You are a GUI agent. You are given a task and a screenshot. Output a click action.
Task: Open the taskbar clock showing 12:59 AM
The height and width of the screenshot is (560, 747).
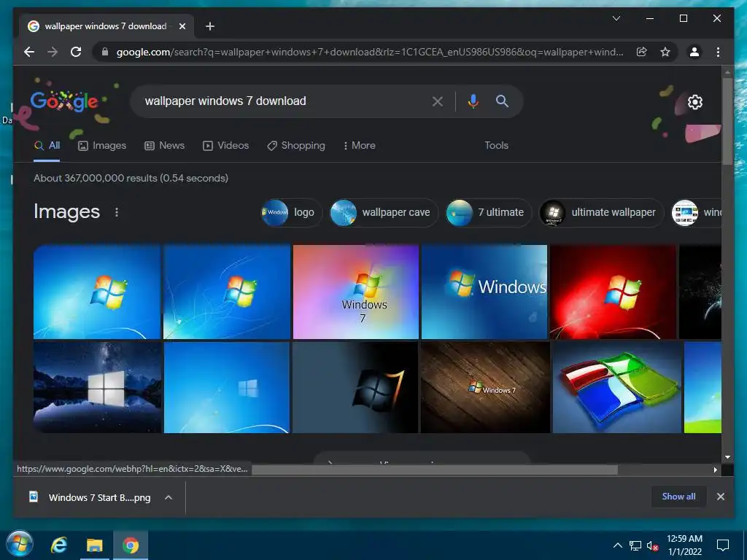684,545
